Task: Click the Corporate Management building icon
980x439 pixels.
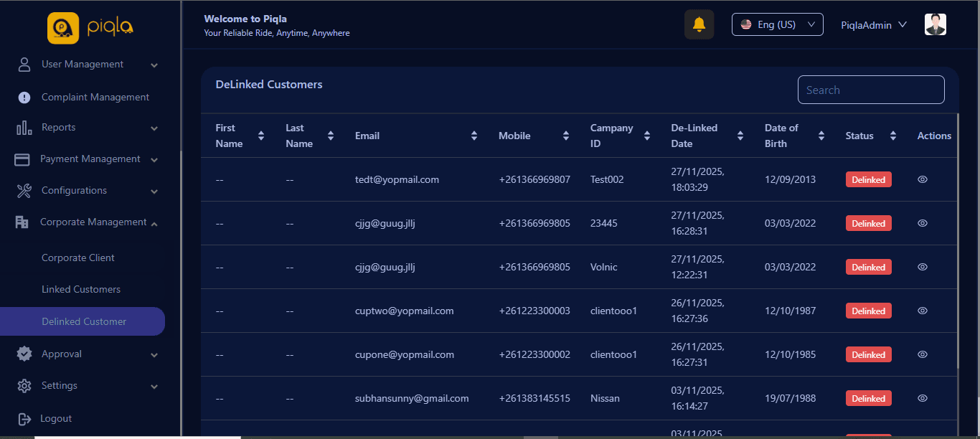Action: click(22, 222)
